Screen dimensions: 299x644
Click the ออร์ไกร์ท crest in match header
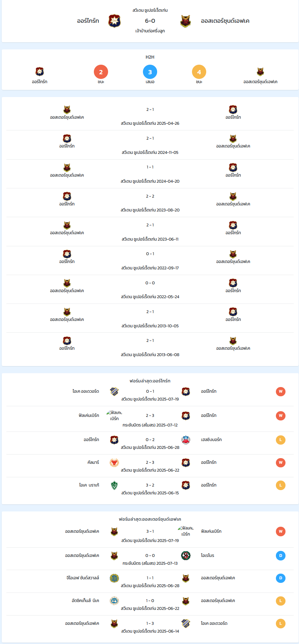[x=114, y=21]
